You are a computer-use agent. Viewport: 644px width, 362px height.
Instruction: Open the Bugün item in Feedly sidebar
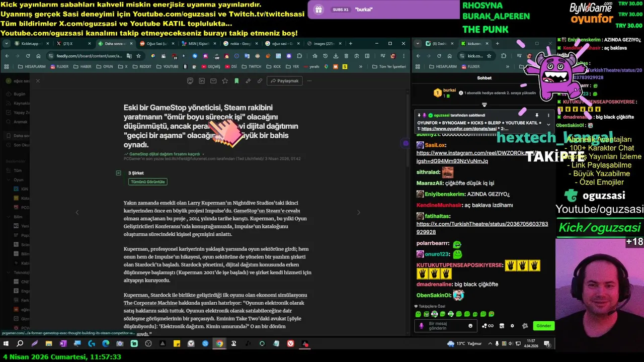pos(19,94)
